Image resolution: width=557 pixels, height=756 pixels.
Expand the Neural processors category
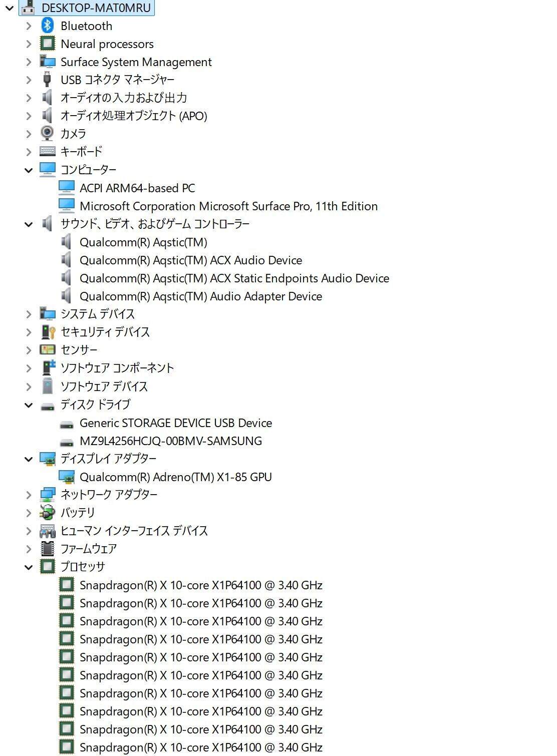(29, 44)
